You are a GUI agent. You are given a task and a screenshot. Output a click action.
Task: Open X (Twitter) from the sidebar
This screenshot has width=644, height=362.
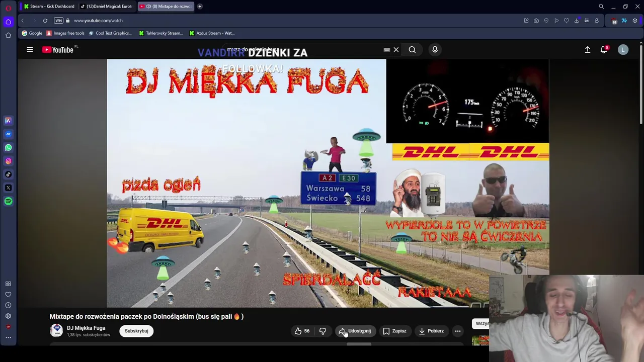click(8, 188)
